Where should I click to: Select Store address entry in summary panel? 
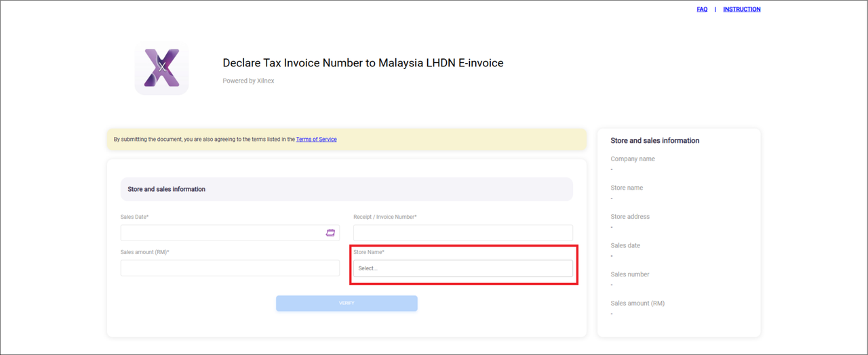click(630, 217)
